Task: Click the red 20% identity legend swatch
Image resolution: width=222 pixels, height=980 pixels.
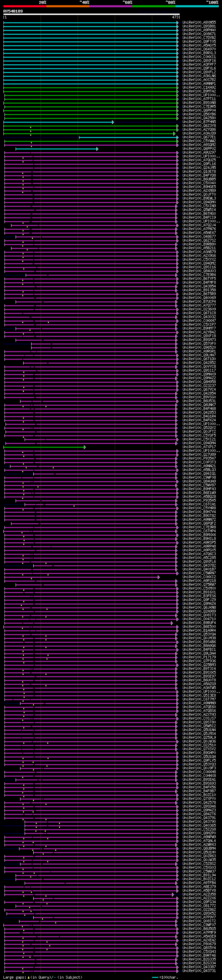Action: [25, 7]
